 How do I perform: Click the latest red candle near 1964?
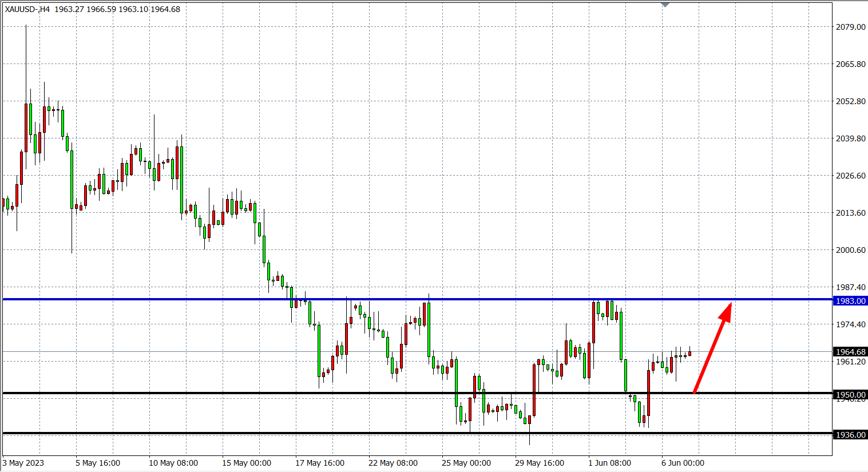pyautogui.click(x=689, y=354)
